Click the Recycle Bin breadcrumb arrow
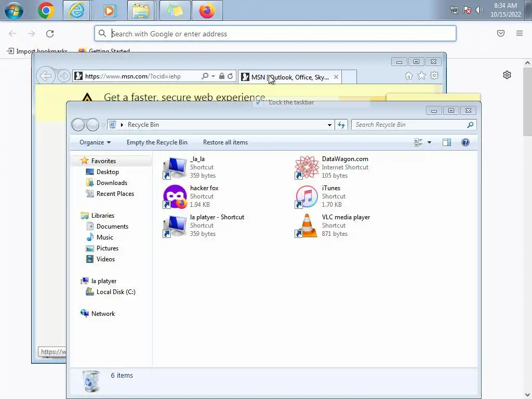This screenshot has height=399, width=532. [122, 125]
